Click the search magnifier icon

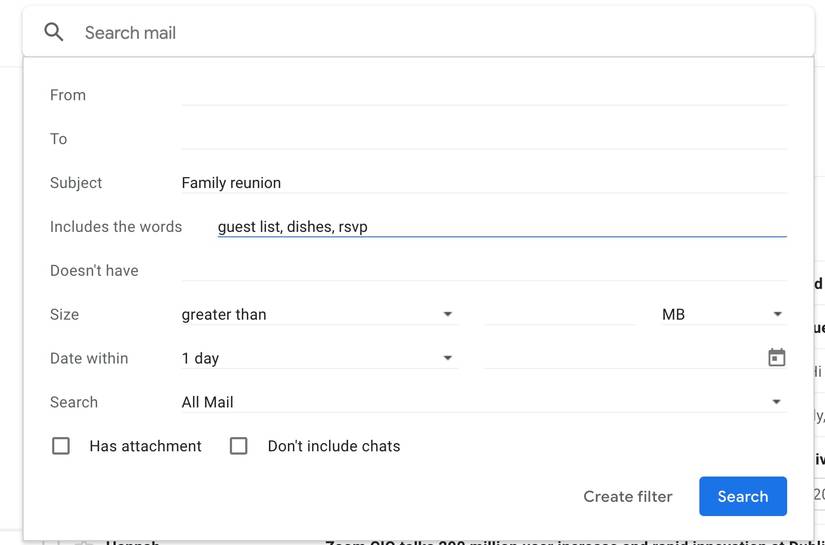54,33
